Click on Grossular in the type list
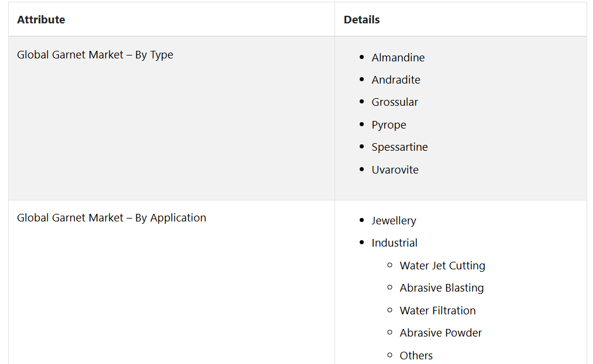Viewport: 593px width, 364px height. coord(395,102)
